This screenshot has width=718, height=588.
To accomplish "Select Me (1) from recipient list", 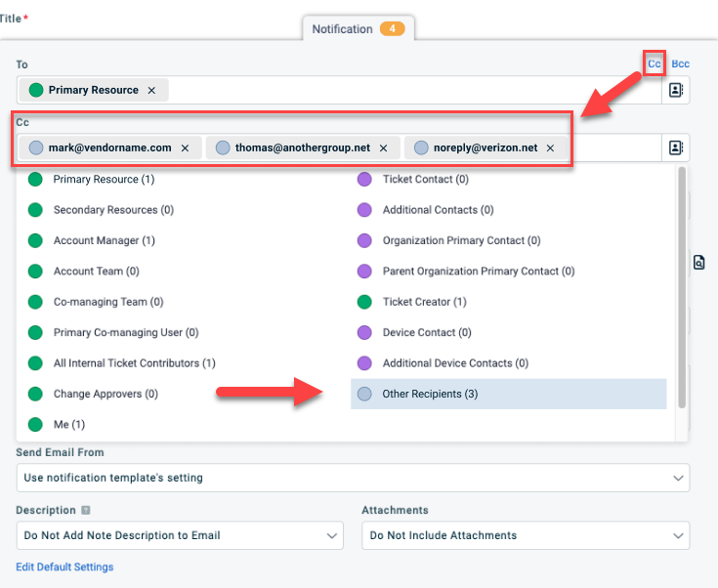I will tap(68, 424).
